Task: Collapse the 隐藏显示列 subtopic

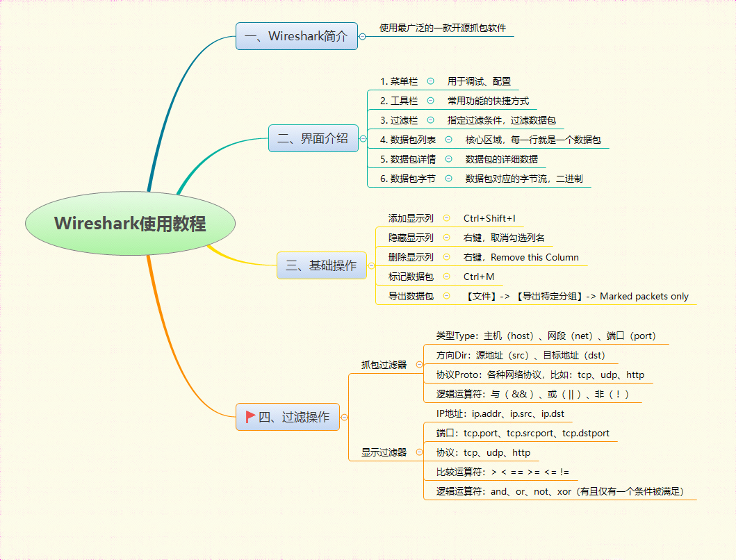Action: tap(447, 238)
